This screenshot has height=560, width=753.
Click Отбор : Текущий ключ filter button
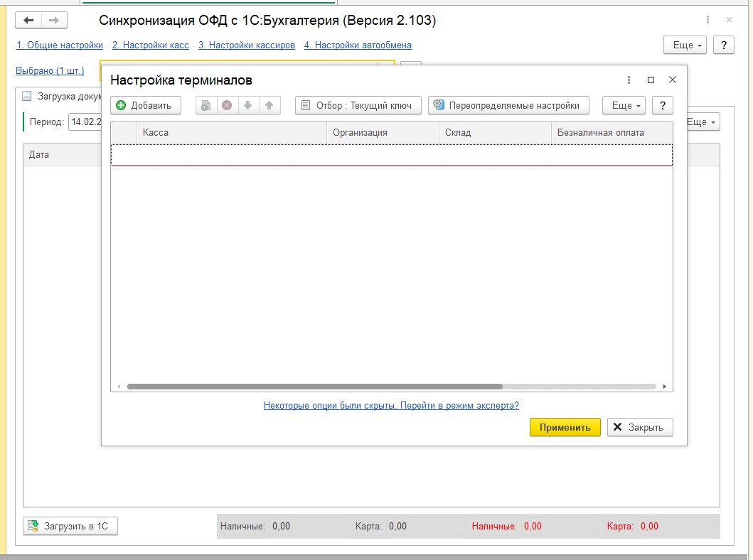pyautogui.click(x=358, y=106)
